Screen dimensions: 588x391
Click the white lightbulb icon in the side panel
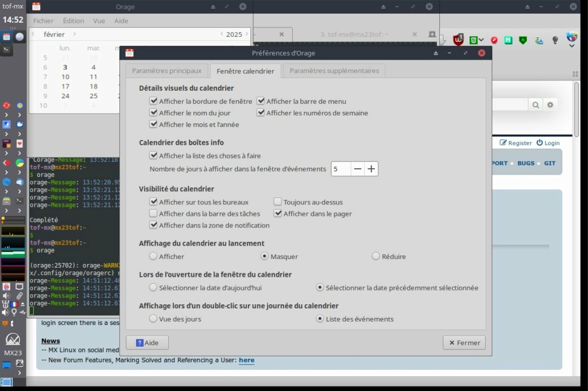tap(14, 312)
